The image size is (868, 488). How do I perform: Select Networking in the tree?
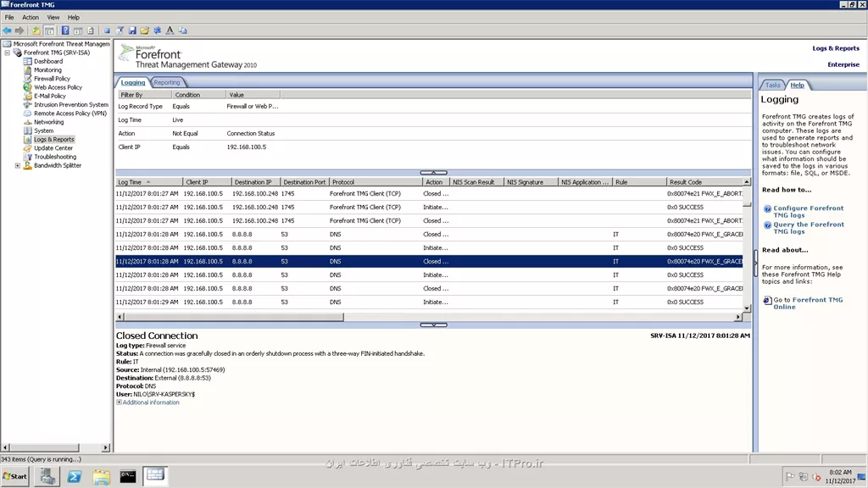click(48, 122)
